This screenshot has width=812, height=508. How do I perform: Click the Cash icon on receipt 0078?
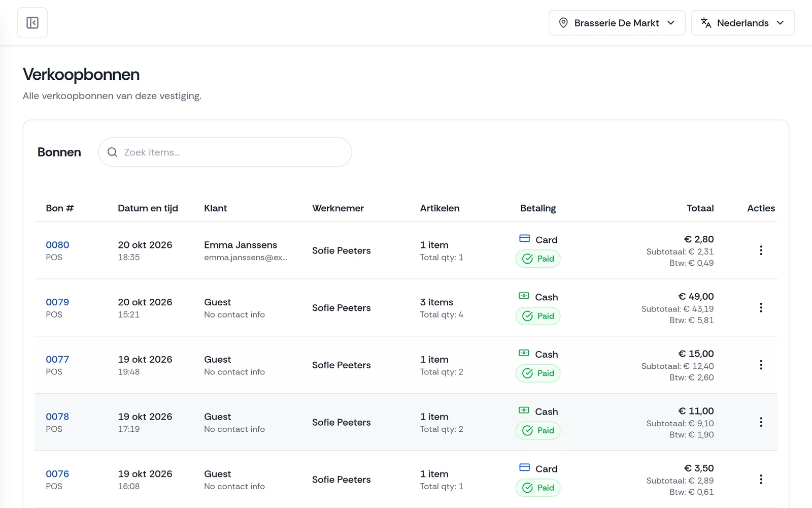[x=524, y=410]
